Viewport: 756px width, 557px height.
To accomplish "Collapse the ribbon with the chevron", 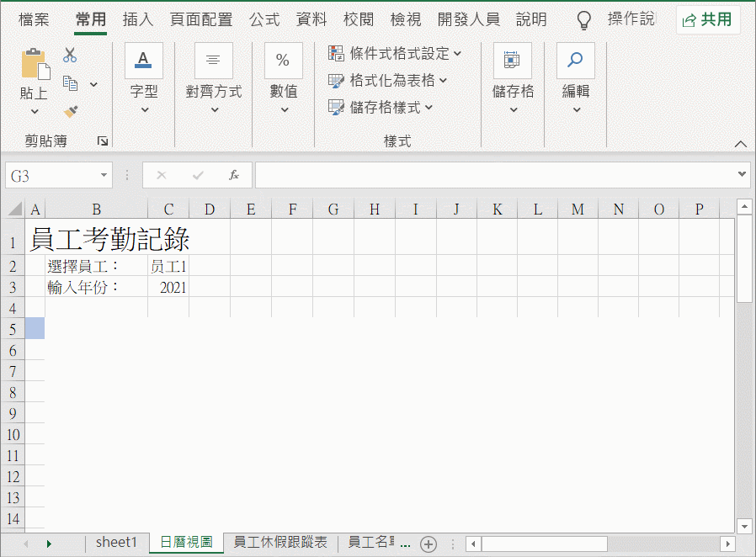I will click(741, 144).
